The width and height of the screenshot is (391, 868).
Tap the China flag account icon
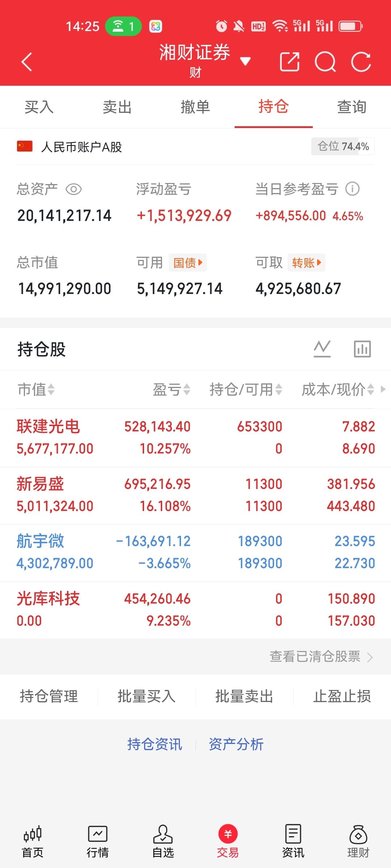[25, 146]
